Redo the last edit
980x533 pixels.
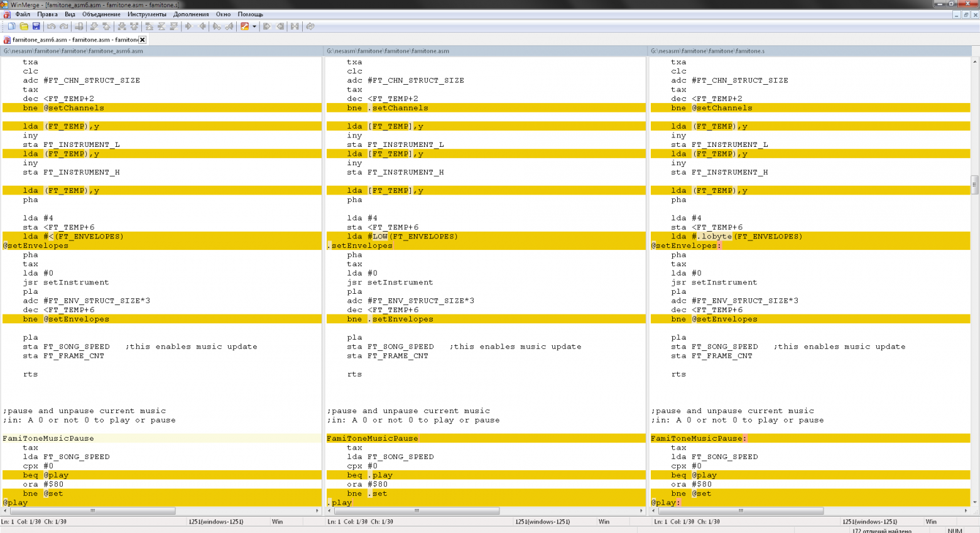pyautogui.click(x=63, y=26)
